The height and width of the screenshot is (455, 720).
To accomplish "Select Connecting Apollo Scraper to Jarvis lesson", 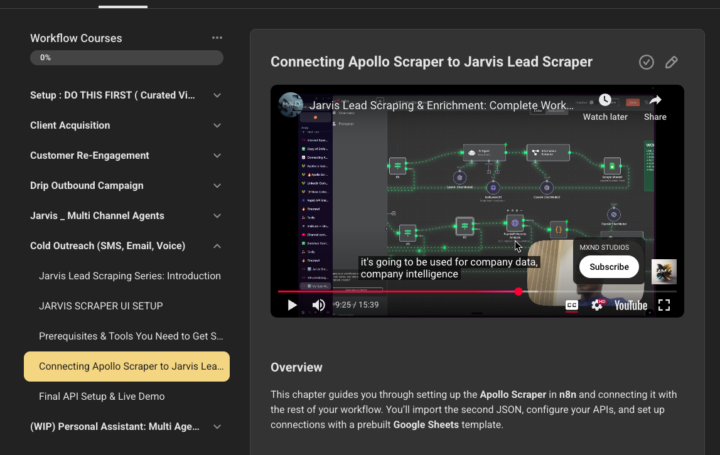I will click(x=127, y=366).
